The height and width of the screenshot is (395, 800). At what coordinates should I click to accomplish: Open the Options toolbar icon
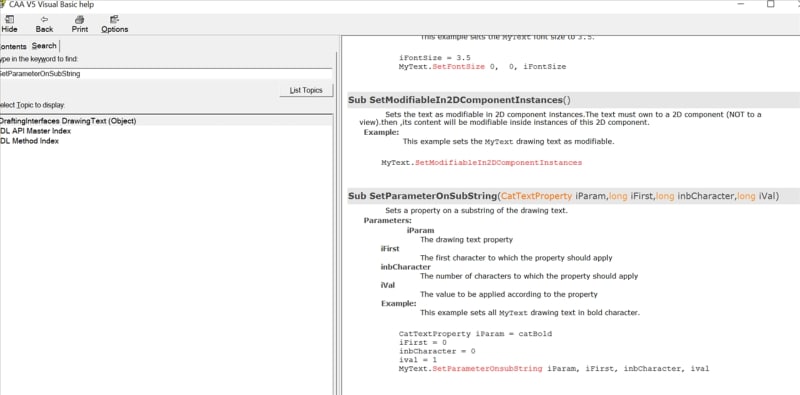click(114, 20)
